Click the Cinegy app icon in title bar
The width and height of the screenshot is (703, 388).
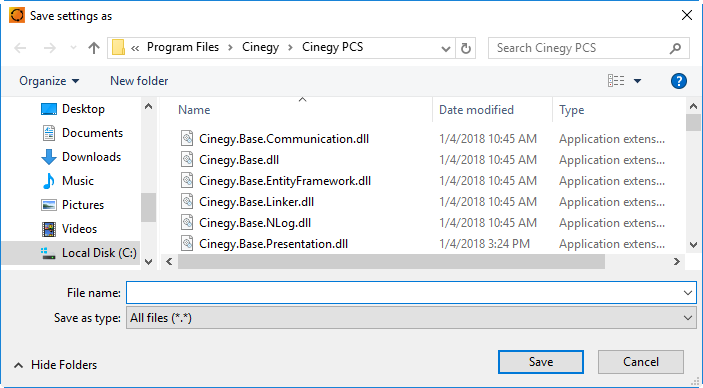pos(17,16)
